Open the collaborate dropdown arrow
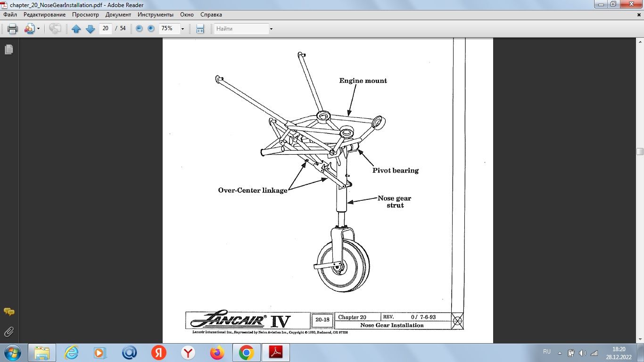 coord(38,29)
